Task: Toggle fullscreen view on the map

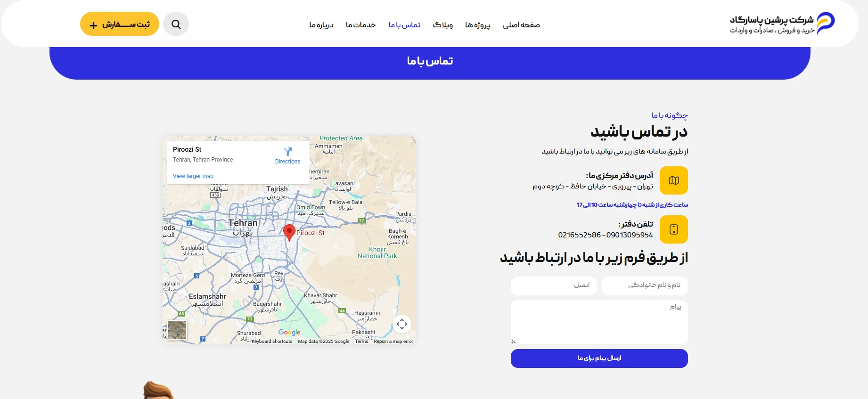Action: pos(401,324)
